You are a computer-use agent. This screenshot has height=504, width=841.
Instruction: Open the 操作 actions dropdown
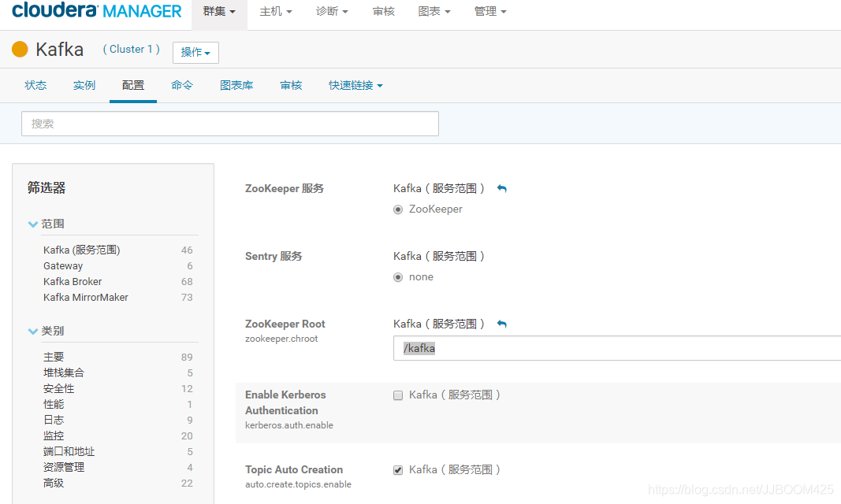[195, 53]
